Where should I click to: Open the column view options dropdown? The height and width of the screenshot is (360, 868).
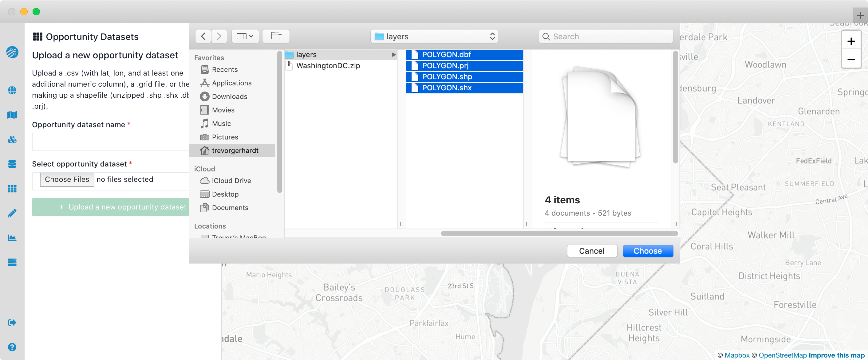pyautogui.click(x=245, y=36)
